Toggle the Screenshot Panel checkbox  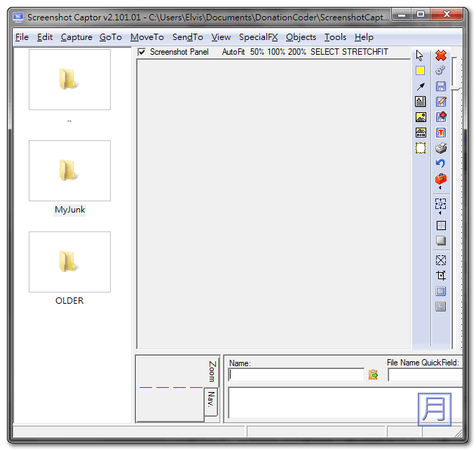[142, 52]
